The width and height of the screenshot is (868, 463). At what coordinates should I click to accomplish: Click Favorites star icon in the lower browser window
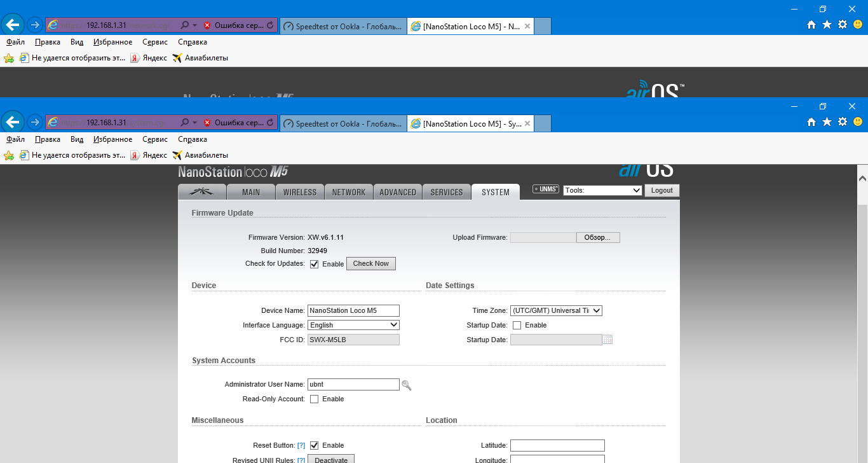point(827,122)
